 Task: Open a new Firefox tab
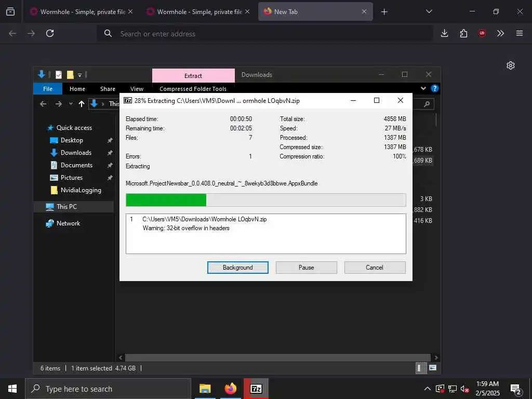tap(384, 12)
